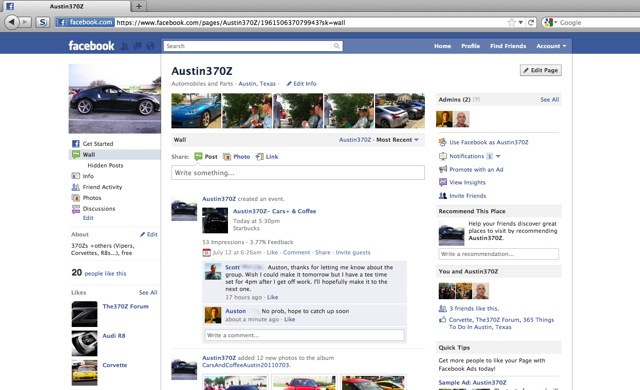
Task: Bookmark page using the star icon
Action: [x=511, y=22]
